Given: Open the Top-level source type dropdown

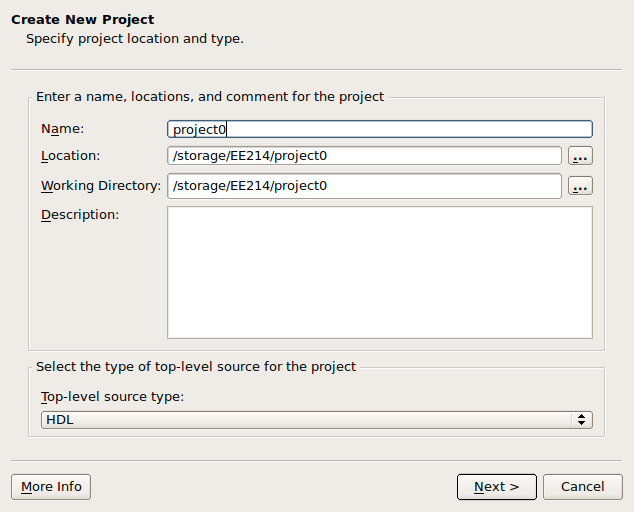Looking at the screenshot, I should coord(317,420).
